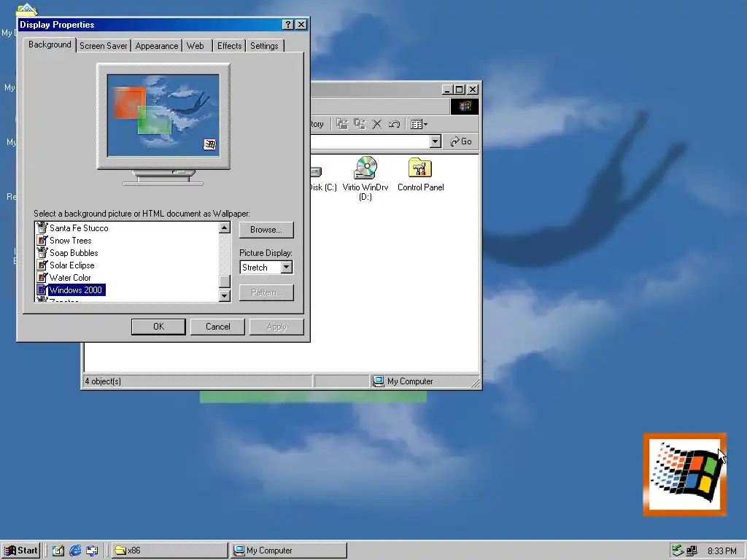Open the Views dropdown in My Computer toolbar
Viewport: 747px width, 560px height.
click(x=419, y=124)
